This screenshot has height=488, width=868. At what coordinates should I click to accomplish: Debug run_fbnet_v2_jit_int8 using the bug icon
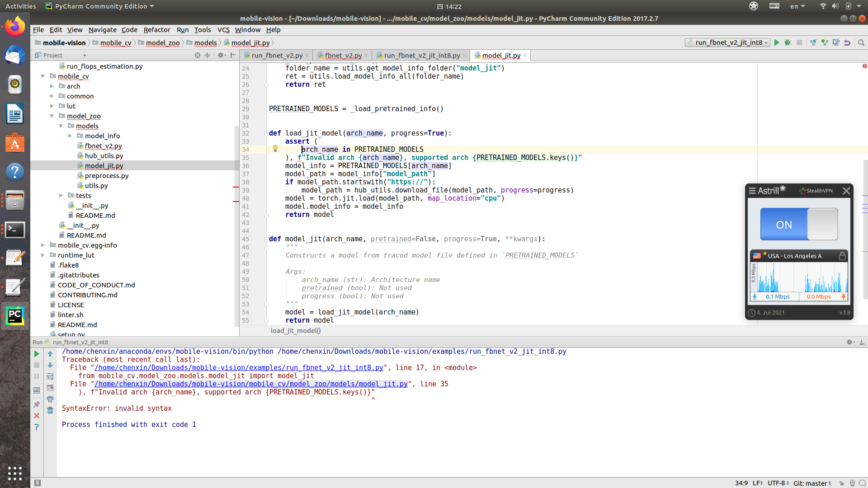[788, 42]
